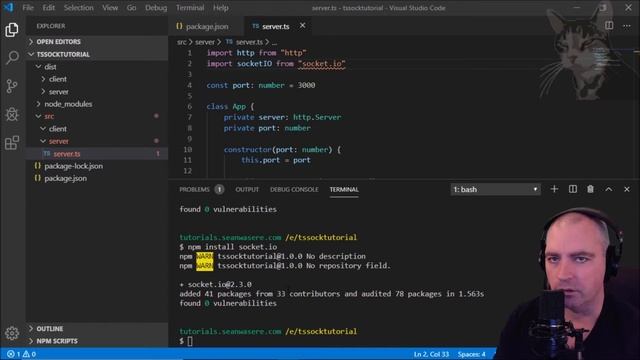Viewport: 640px width, 360px height.
Task: Open the Search view in activity bar
Action: click(12, 58)
